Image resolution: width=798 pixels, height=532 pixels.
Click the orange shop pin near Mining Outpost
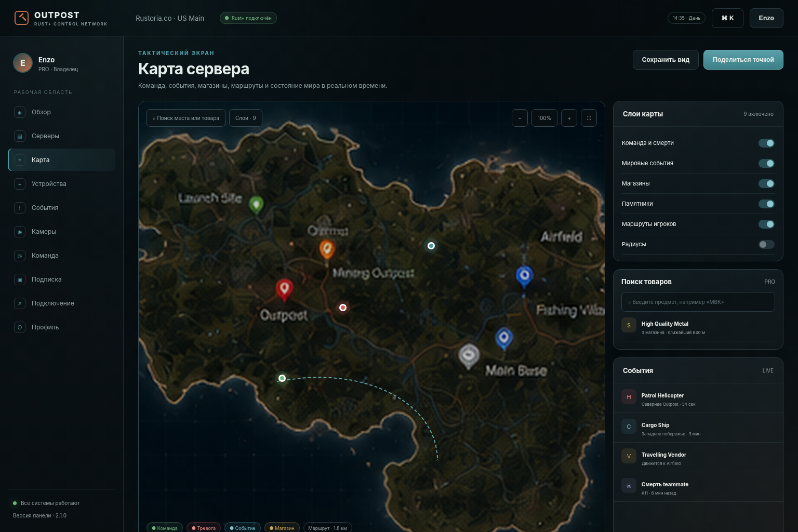tap(327, 249)
